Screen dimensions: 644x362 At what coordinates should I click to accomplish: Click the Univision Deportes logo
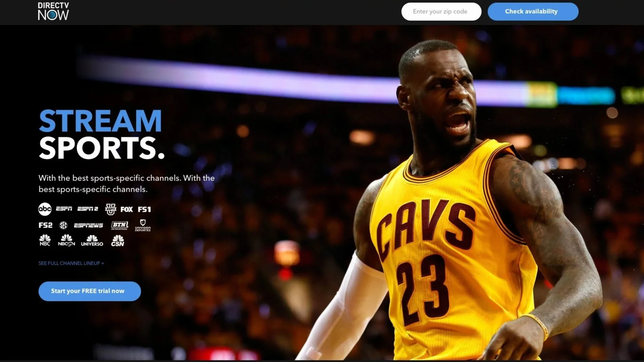(143, 225)
